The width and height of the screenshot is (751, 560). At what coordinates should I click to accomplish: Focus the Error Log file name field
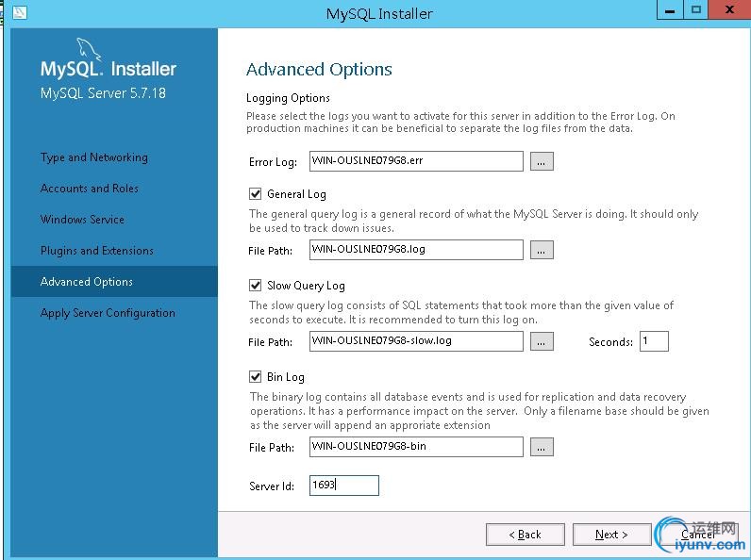click(x=416, y=161)
